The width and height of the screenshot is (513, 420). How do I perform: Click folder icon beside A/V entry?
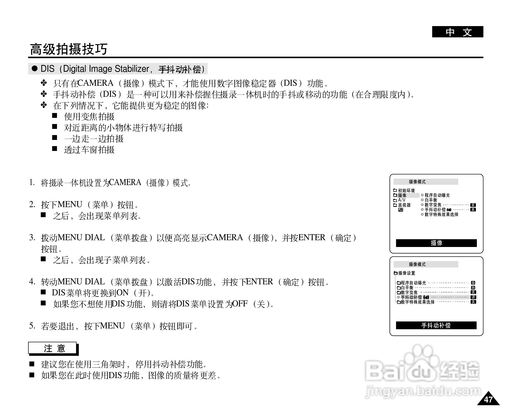(395, 200)
